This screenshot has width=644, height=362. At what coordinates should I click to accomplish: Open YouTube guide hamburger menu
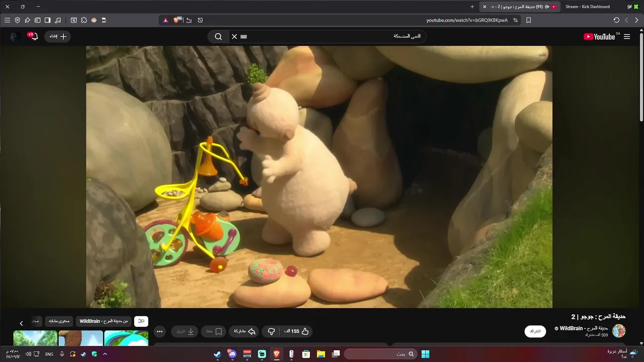click(x=627, y=37)
